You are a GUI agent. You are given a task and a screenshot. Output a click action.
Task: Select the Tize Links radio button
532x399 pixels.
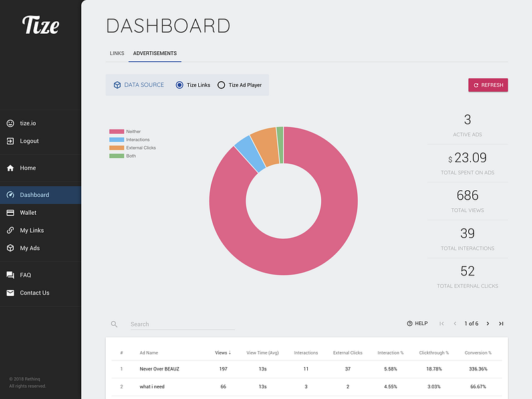tap(180, 85)
